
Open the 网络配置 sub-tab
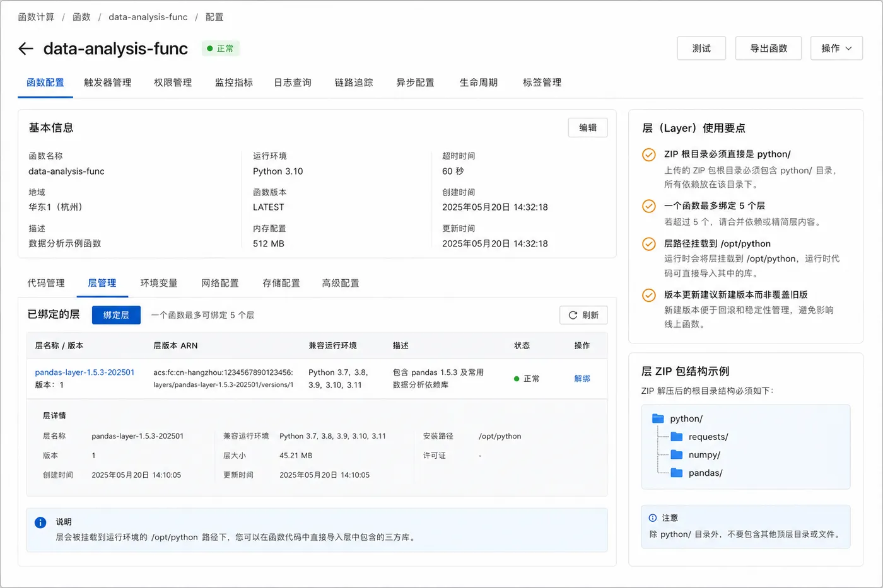(220, 283)
